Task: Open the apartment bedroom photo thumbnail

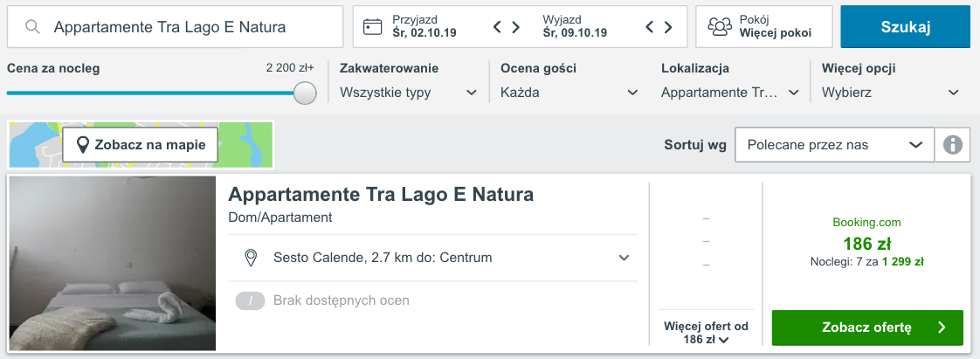Action: click(113, 264)
